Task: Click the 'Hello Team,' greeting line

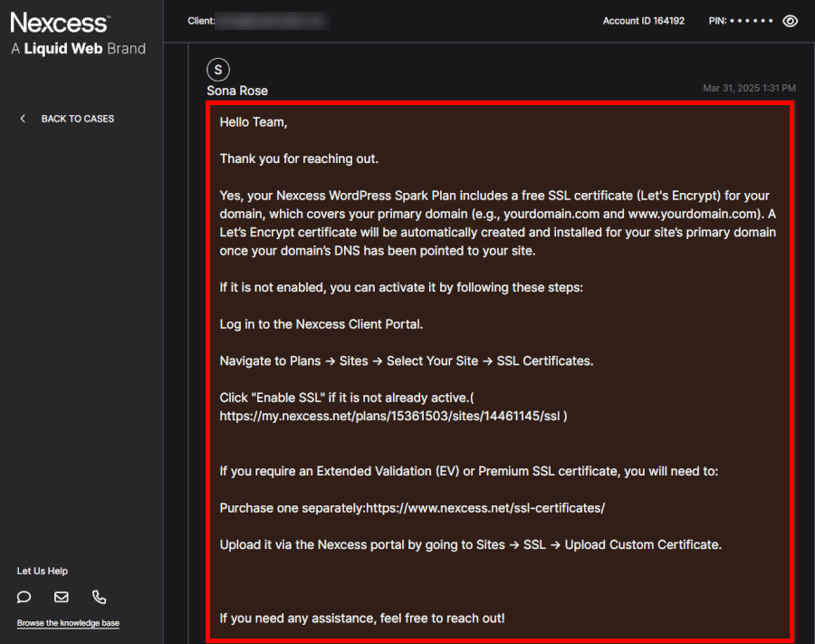Action: coord(254,122)
